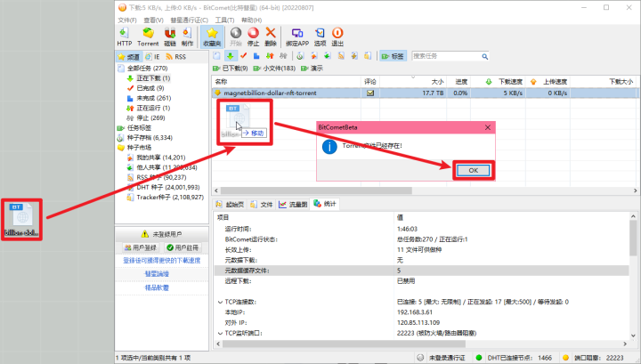Select the magnet:billion-dollar-nft-torrent task row
Image resolution: width=641 pixels, height=364 pixels.
pos(426,93)
